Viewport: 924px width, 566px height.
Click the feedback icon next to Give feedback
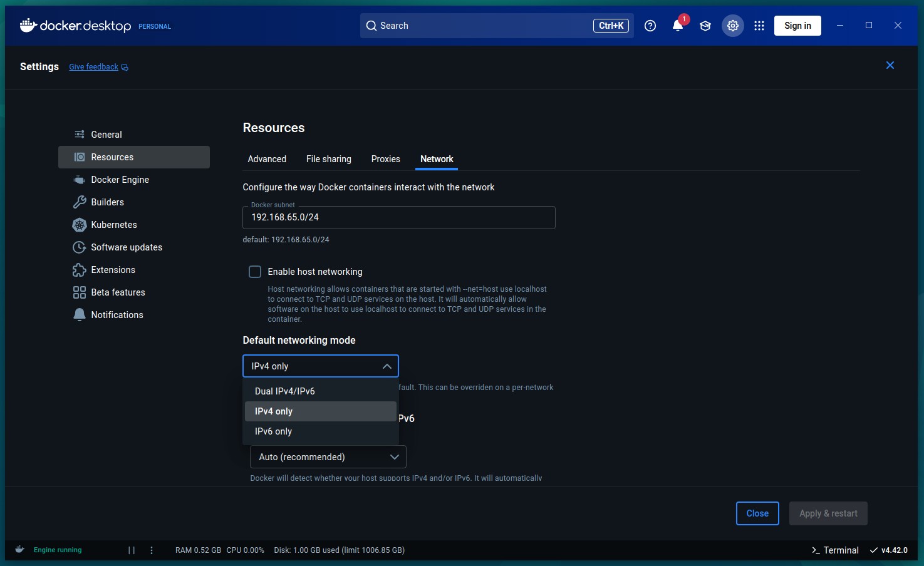[x=125, y=67]
